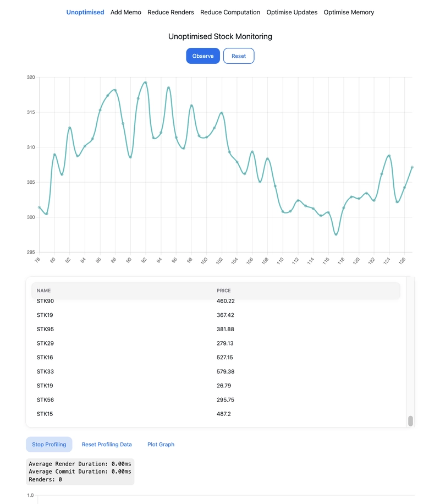The height and width of the screenshot is (504, 440).
Task: Click the PRICE column header
Action: [224, 291]
